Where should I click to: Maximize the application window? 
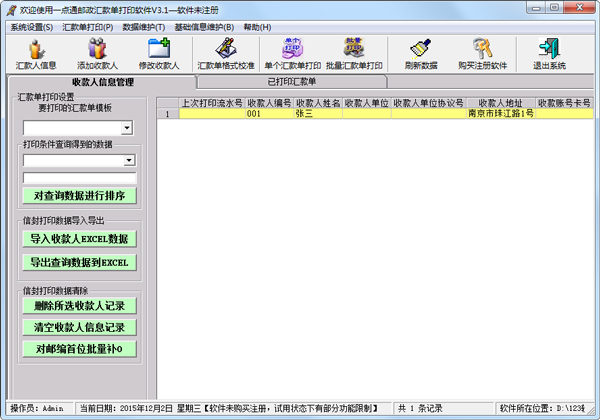[554, 8]
